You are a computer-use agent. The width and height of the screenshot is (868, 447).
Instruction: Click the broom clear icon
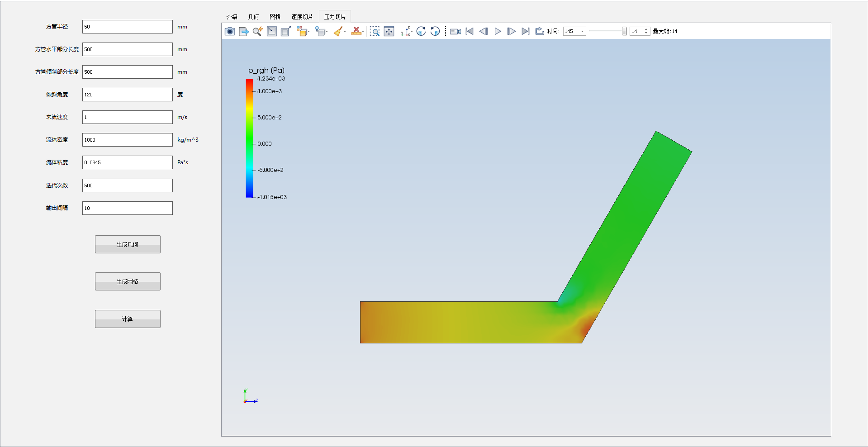338,31
